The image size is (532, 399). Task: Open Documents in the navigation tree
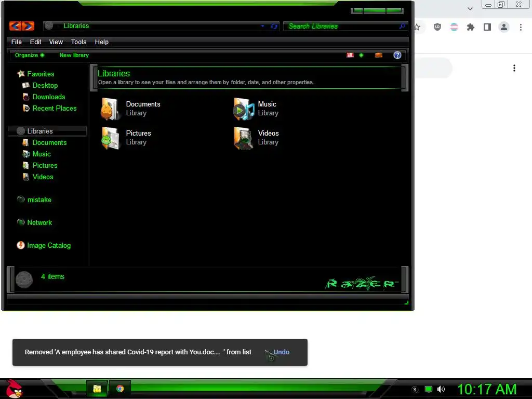[49, 142]
